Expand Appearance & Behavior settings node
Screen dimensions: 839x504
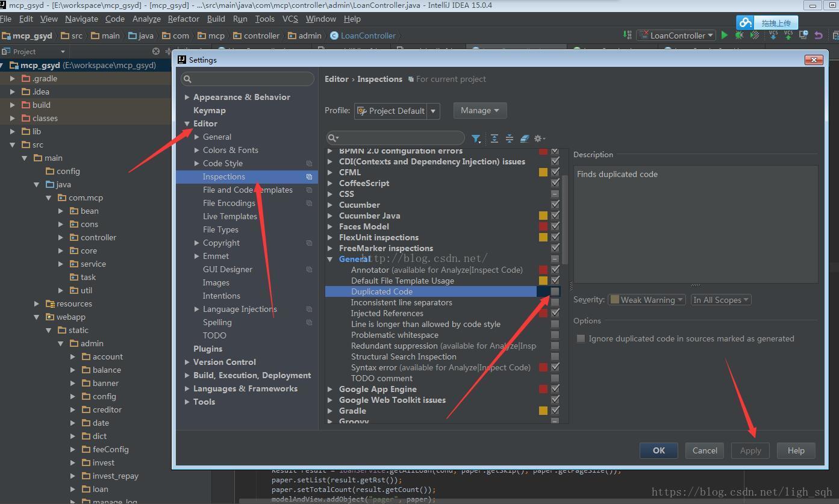(x=187, y=97)
